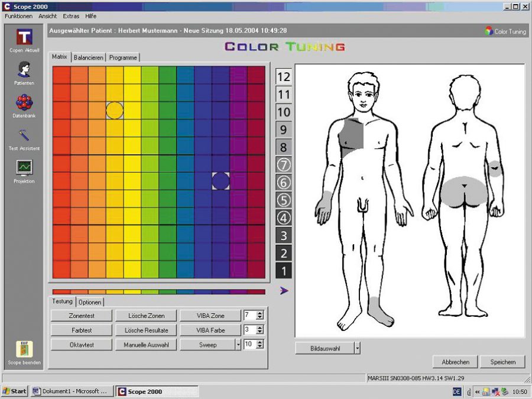Toggle zone number 1 button
This screenshot has height=399, width=532.
(x=284, y=271)
